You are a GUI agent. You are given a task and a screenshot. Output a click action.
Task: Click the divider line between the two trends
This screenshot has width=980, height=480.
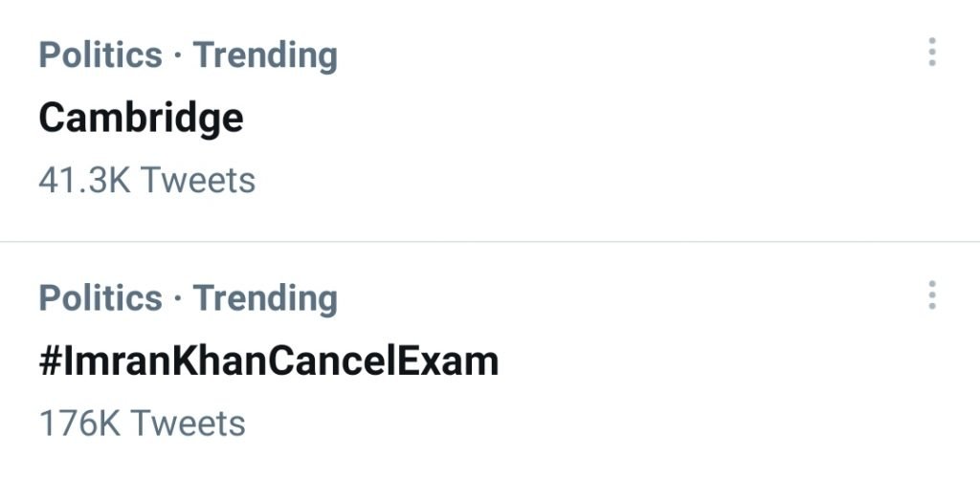pos(490,241)
